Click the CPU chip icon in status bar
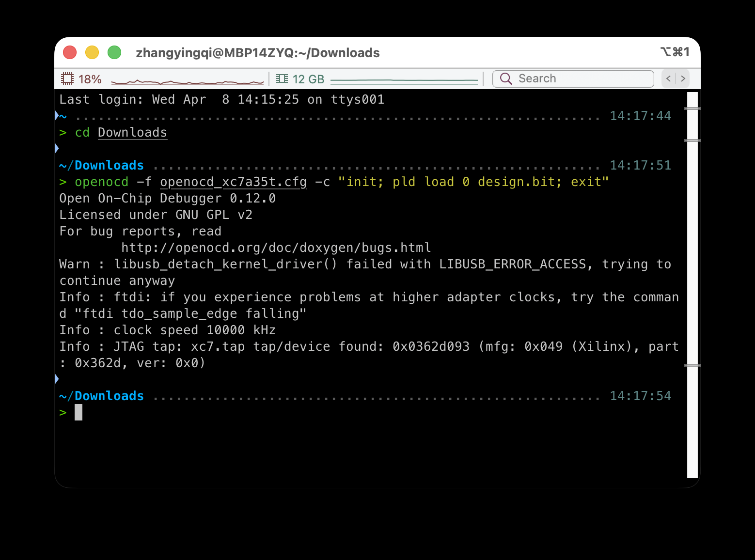Screen dimensions: 755x560 coord(67,78)
